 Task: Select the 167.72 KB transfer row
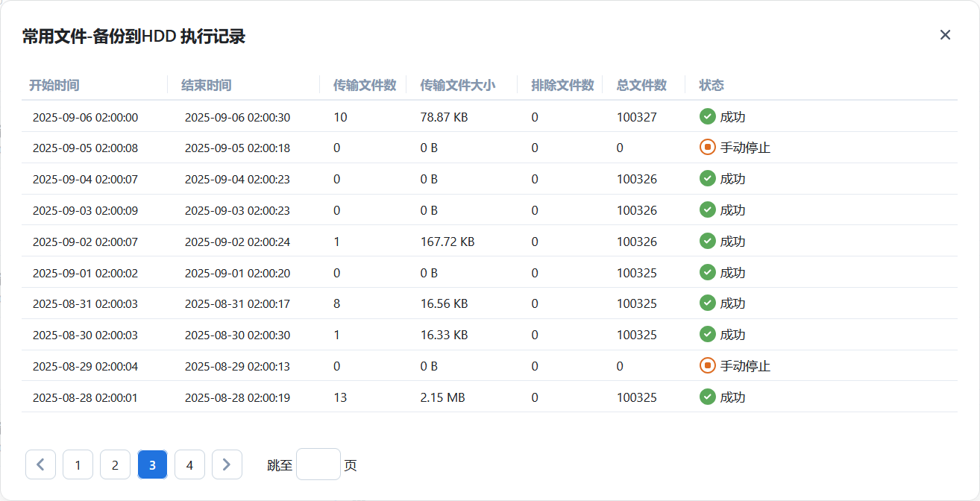pyautogui.click(x=447, y=242)
